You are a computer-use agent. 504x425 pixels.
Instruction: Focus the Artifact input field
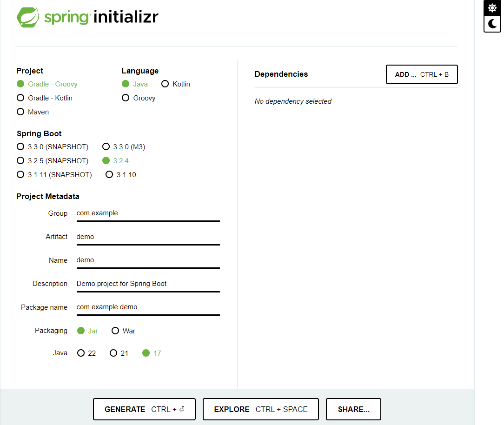(x=148, y=237)
